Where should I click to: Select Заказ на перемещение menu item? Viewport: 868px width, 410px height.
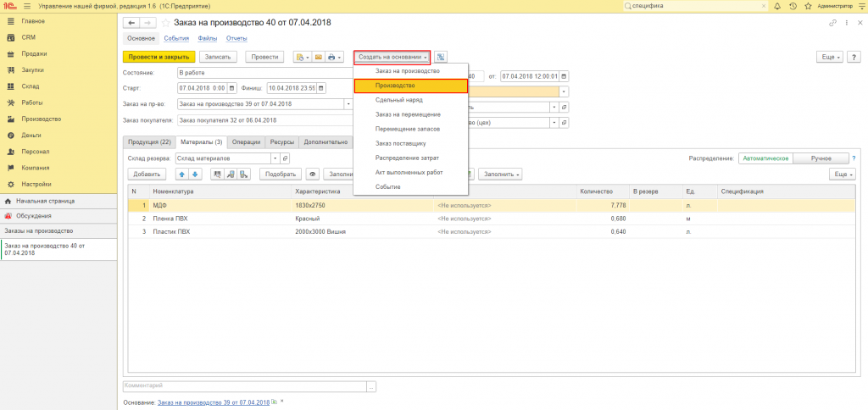point(411,114)
